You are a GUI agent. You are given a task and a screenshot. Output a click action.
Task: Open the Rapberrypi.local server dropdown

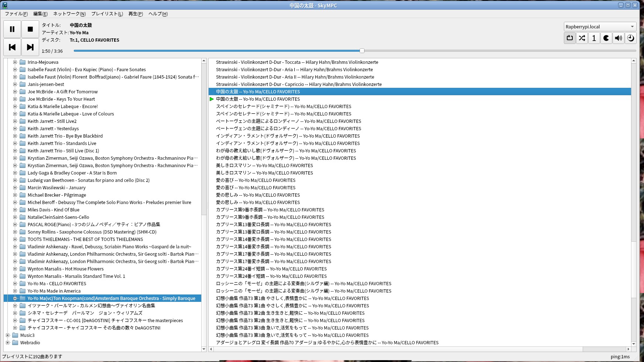[600, 27]
